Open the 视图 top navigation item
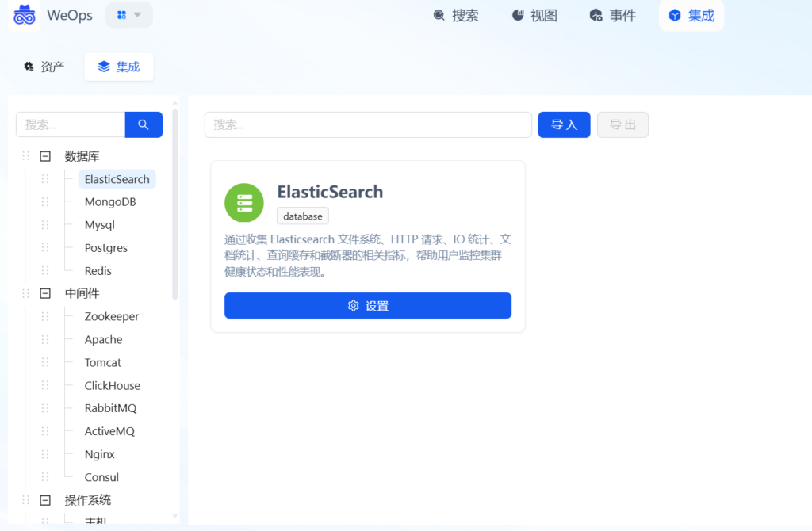The image size is (812, 531). (534, 16)
